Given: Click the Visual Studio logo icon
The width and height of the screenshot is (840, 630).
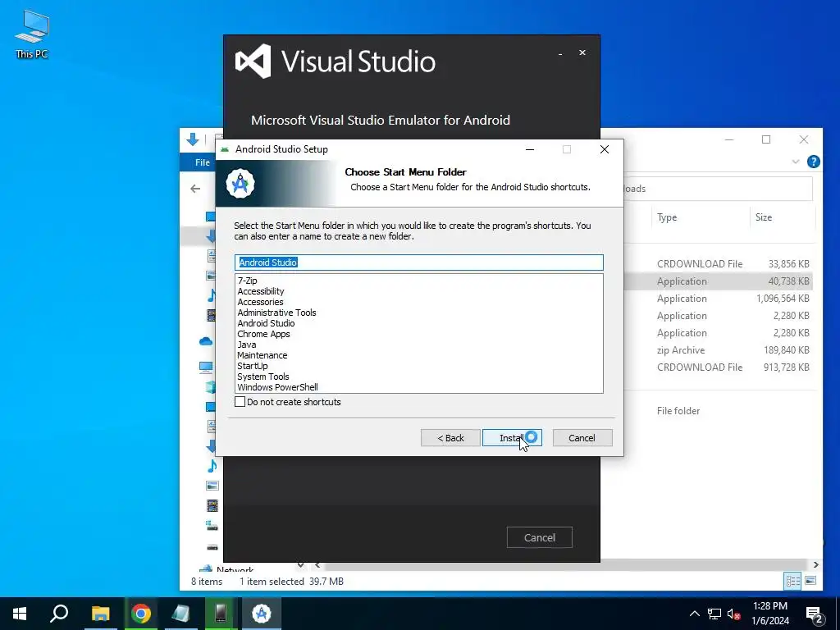Looking at the screenshot, I should (x=253, y=61).
